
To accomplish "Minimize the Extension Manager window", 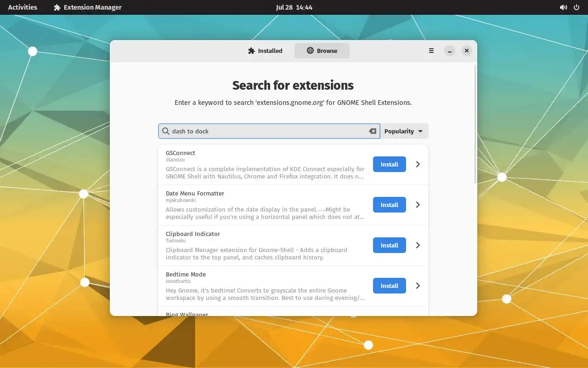I will pos(450,51).
